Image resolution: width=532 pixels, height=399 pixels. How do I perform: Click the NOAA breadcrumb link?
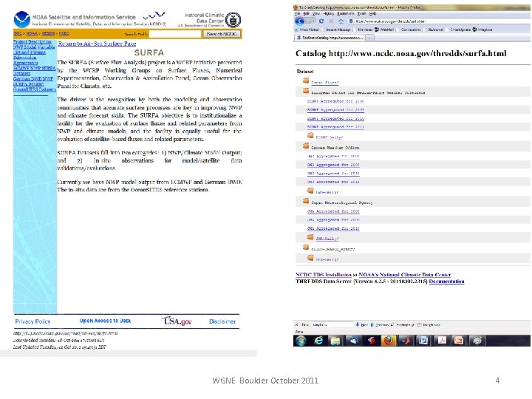(x=32, y=33)
